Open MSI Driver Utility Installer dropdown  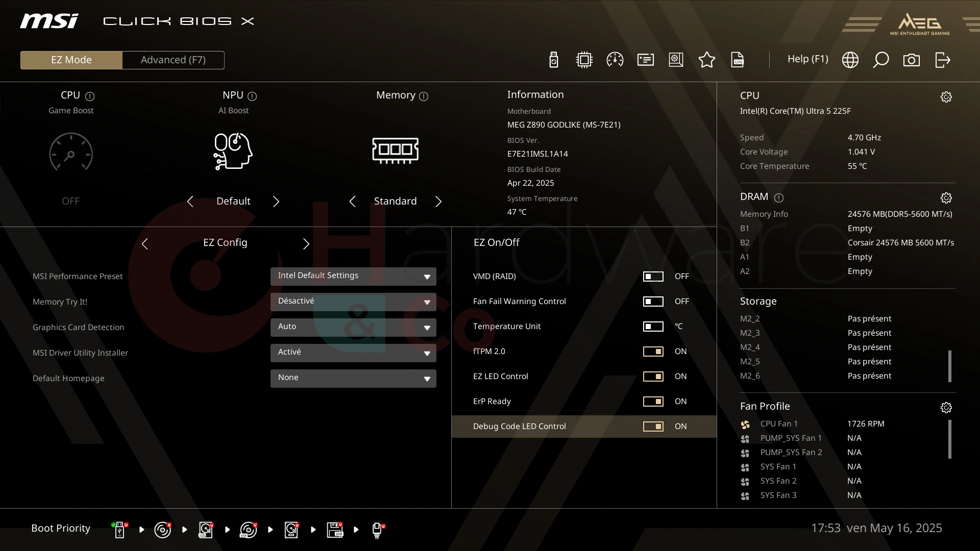353,353
